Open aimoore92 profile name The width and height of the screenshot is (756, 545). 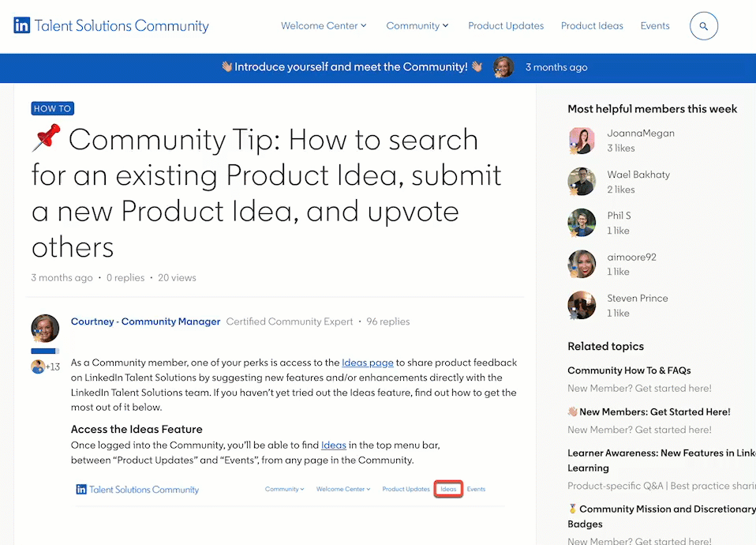(x=631, y=257)
